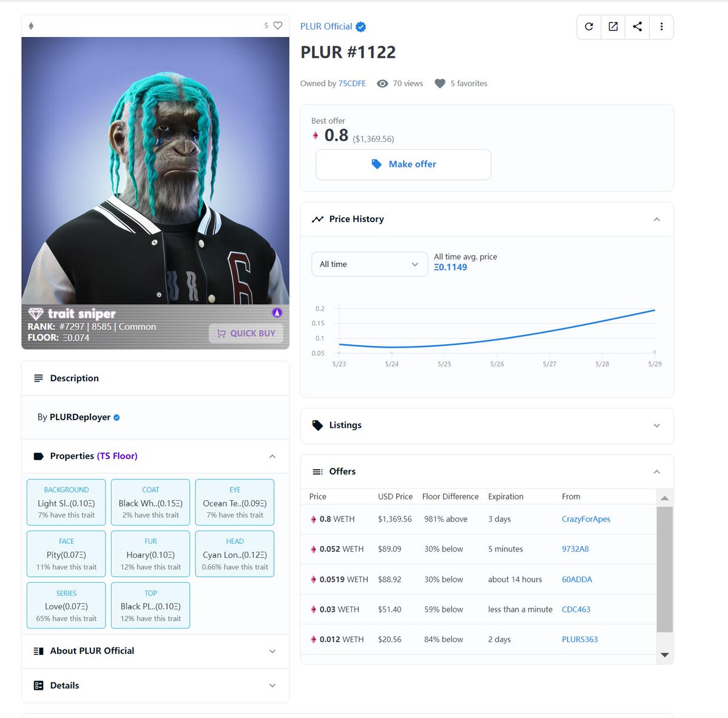
Task: Click the QUICK BUY button
Action: pos(246,333)
